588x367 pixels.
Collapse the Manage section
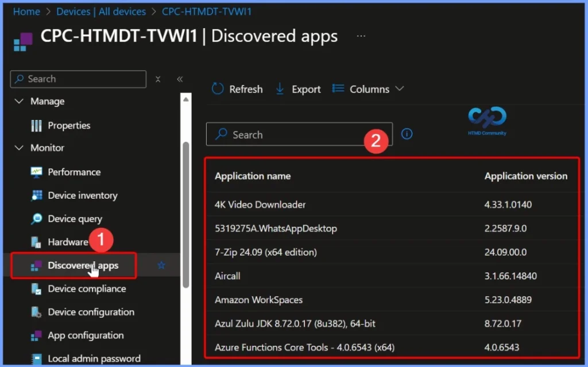[18, 101]
